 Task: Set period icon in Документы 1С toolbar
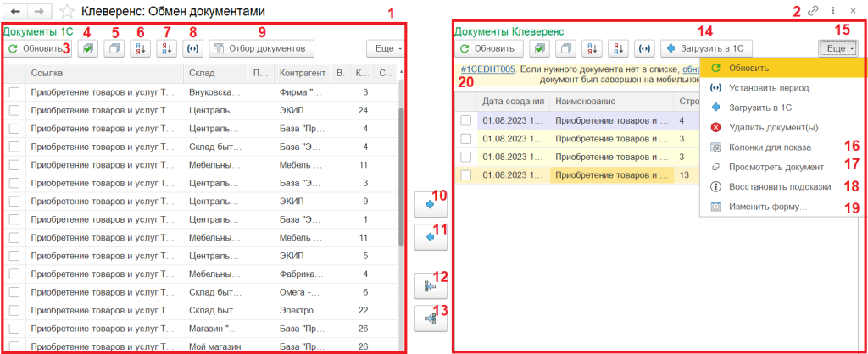click(192, 48)
